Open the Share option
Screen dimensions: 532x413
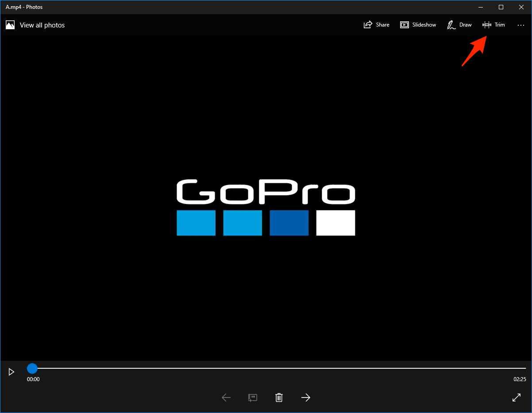pyautogui.click(x=376, y=25)
